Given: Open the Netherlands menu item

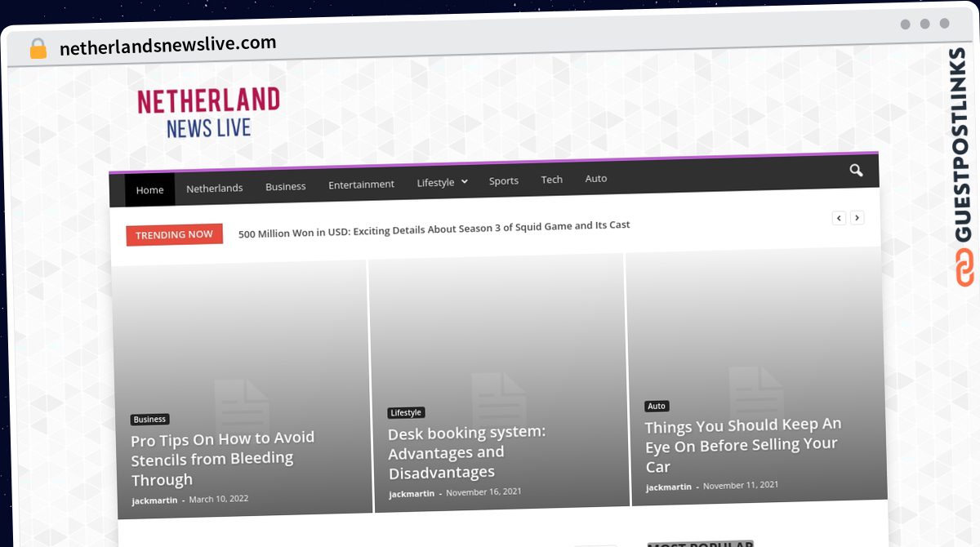Looking at the screenshot, I should 215,189.
